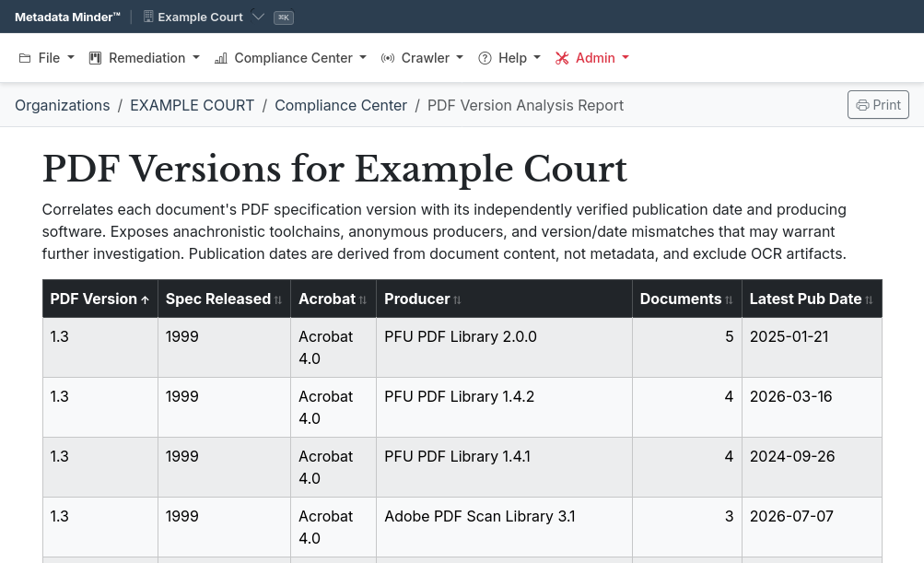Click the Print button
Image resolution: width=924 pixels, height=563 pixels.
878,105
